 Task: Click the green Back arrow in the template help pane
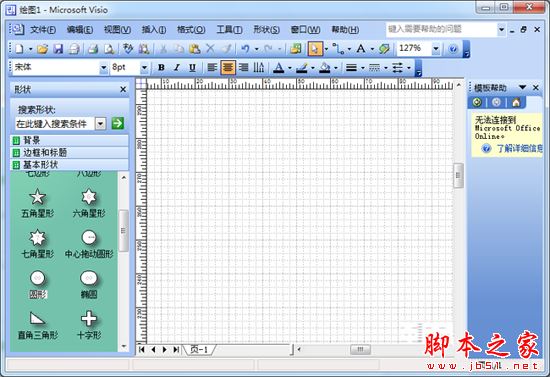pyautogui.click(x=477, y=102)
